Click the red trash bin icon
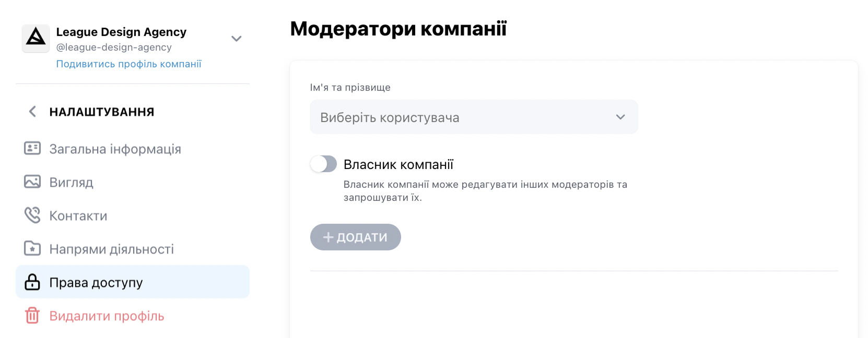Image resolution: width=868 pixels, height=338 pixels. [32, 315]
